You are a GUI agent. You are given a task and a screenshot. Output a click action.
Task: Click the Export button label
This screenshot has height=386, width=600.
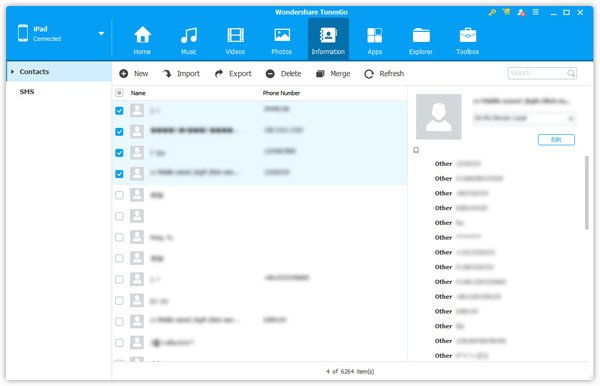coord(240,73)
